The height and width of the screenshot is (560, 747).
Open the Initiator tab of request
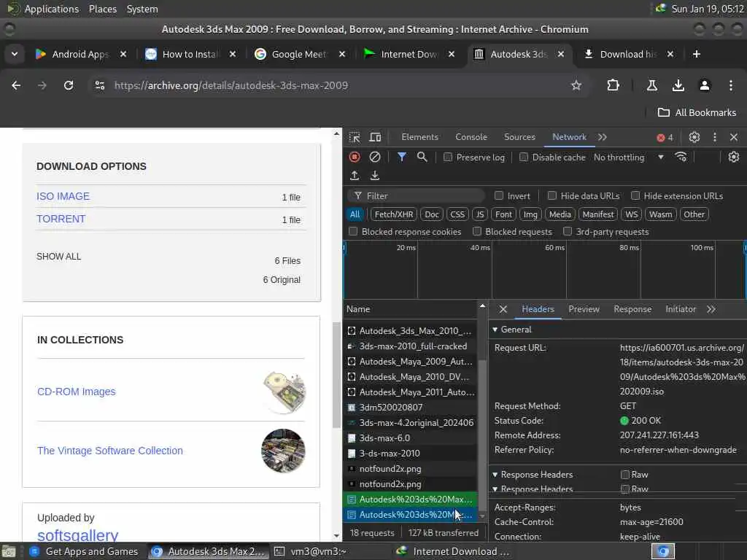[681, 309]
